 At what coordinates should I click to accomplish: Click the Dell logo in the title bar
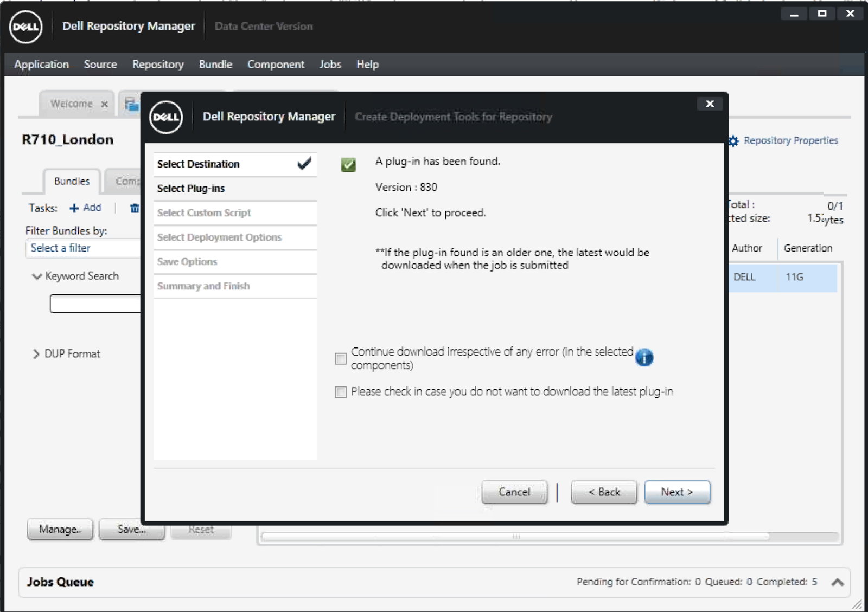26,27
